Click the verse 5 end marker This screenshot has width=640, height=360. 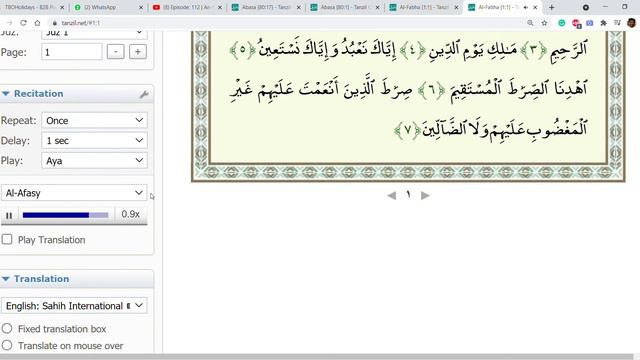[x=242, y=50]
